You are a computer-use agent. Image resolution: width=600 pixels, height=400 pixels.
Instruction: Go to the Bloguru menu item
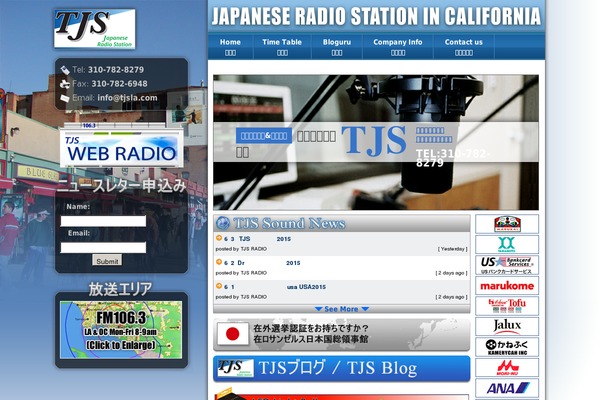(x=337, y=47)
